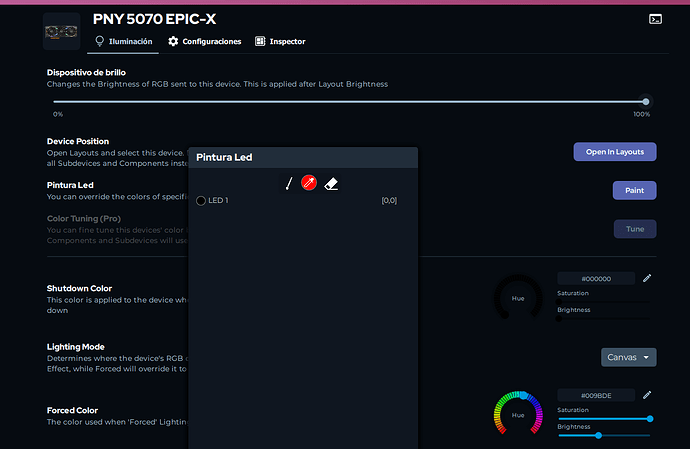Select the brush tool in Pintura Led
This screenshot has width=690, height=449.
tap(289, 183)
